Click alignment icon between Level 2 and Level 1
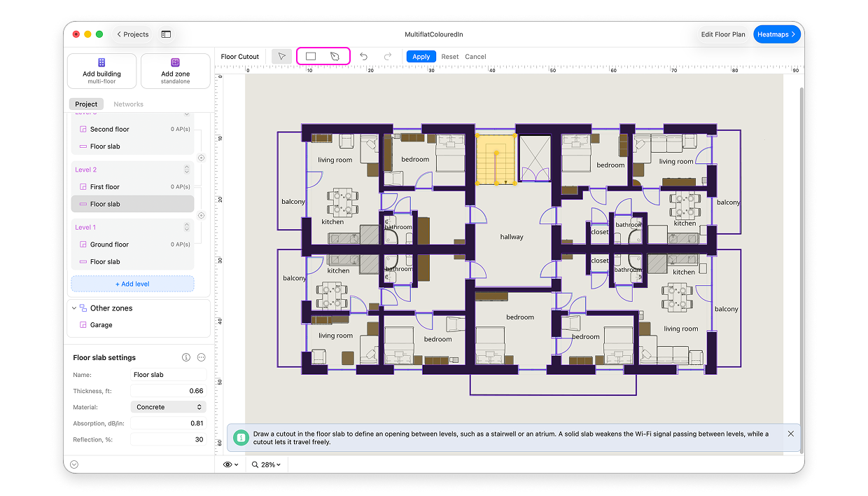Viewport: 868px width, 496px height. point(201,216)
